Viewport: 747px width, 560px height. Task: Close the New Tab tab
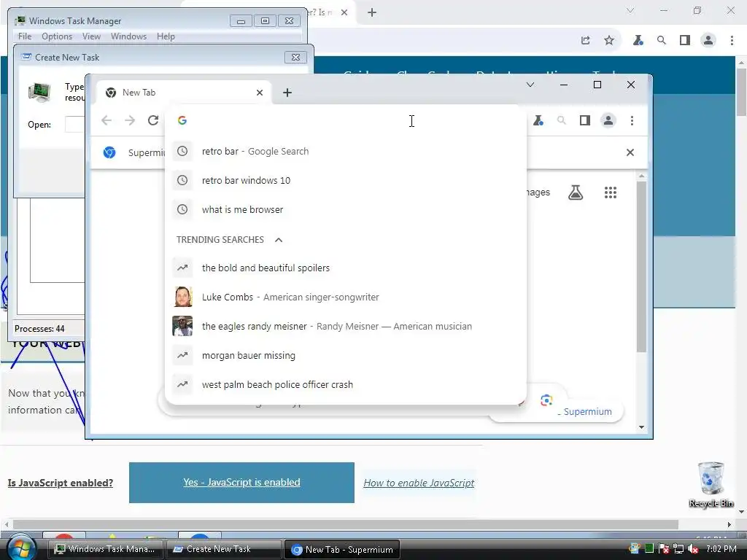point(260,93)
